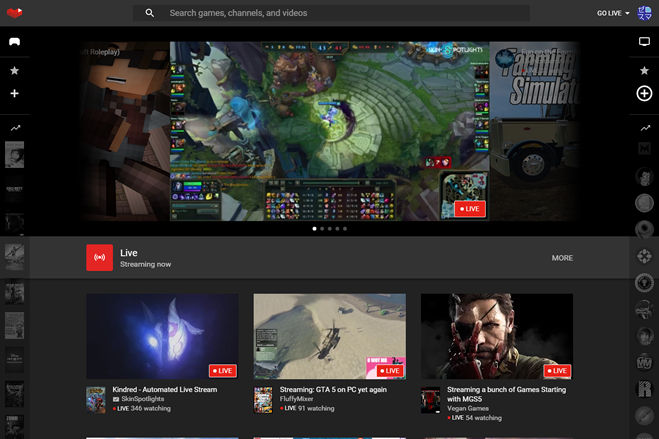Show the Farming Simulator carousel slide
The image size is (659, 439).
pos(535,131)
